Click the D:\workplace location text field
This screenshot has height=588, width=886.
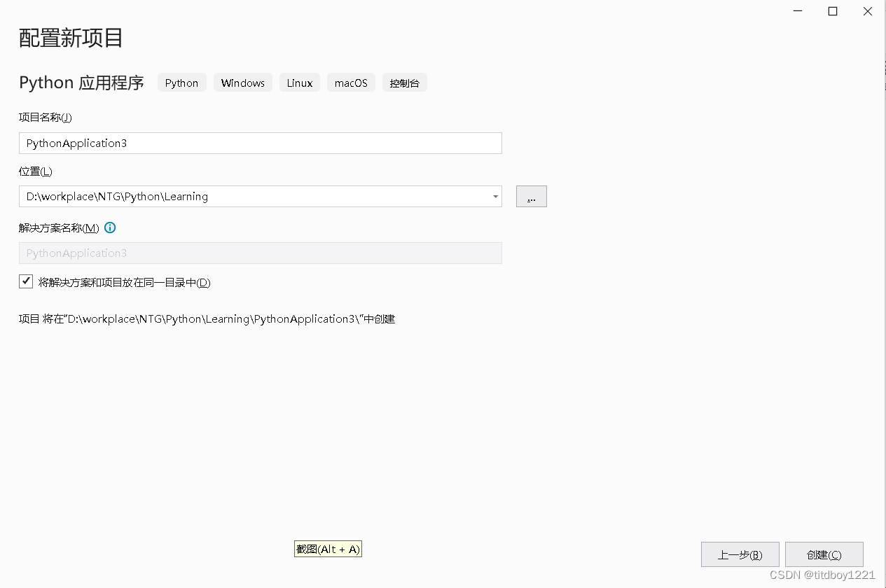[252, 197]
